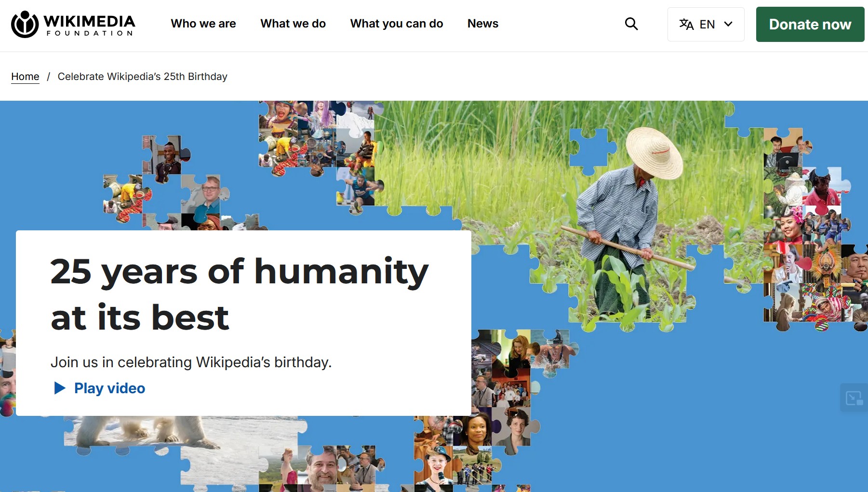The image size is (868, 492).
Task: Click the puzzle collage of faces at right
Action: (x=815, y=230)
